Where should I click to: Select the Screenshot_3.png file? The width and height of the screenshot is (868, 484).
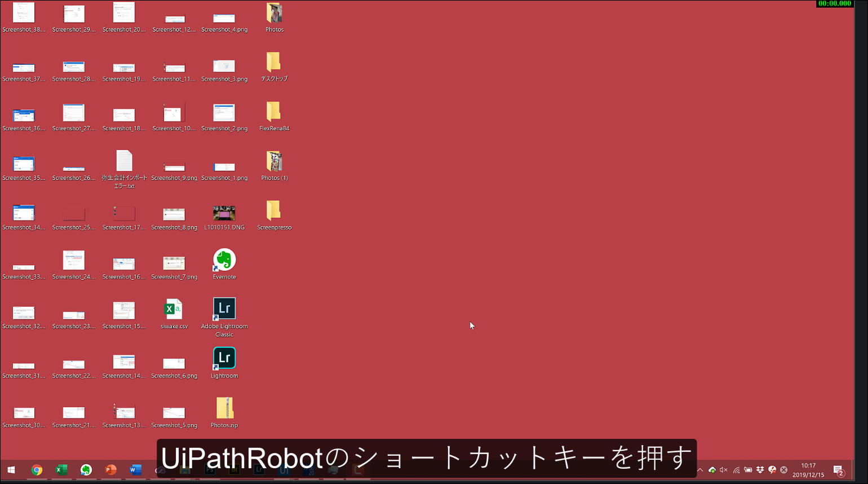coord(224,70)
